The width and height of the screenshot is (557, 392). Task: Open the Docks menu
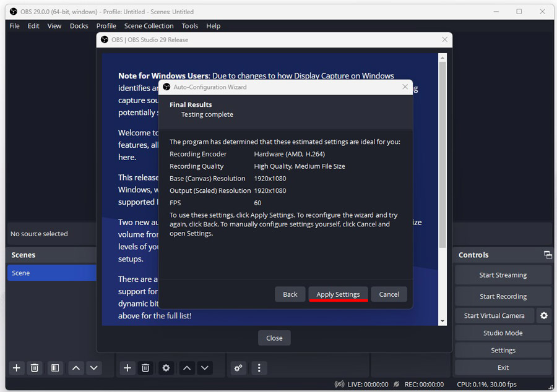point(79,26)
